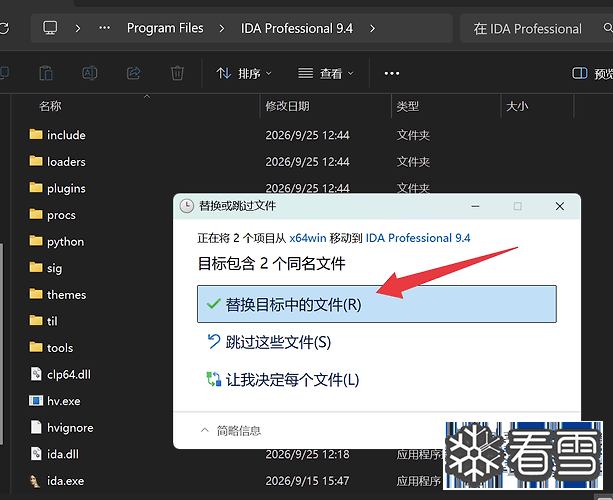Open the 查看 view dropdown
The height and width of the screenshot is (500, 613).
click(x=326, y=73)
